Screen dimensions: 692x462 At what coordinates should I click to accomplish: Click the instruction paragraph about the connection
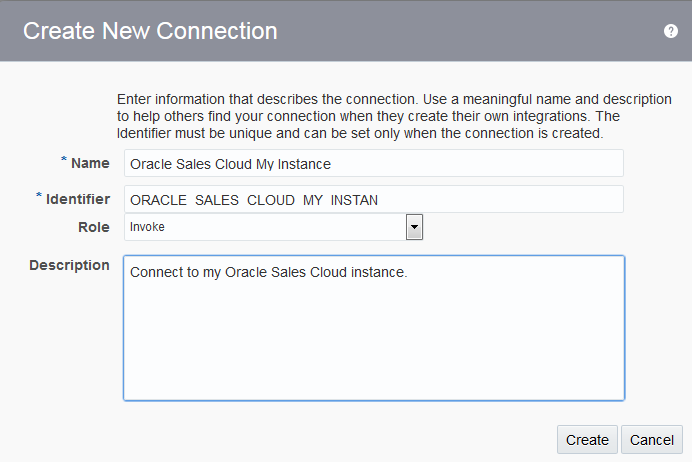point(394,116)
